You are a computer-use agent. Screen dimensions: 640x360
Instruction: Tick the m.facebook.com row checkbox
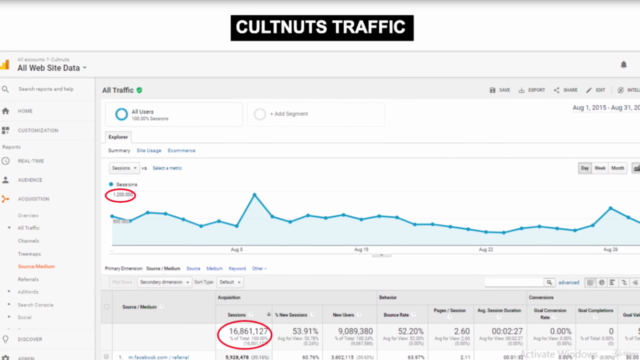tap(107, 357)
